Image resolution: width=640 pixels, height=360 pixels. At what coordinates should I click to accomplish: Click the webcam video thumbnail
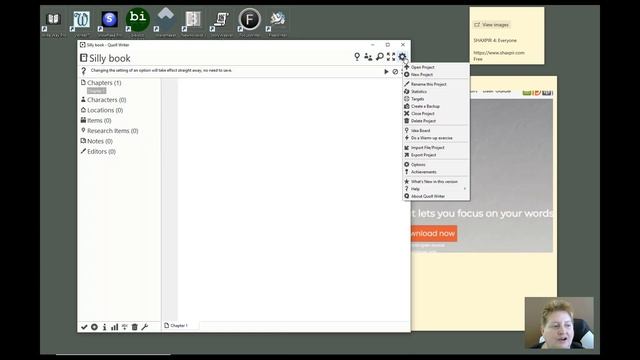tap(559, 323)
